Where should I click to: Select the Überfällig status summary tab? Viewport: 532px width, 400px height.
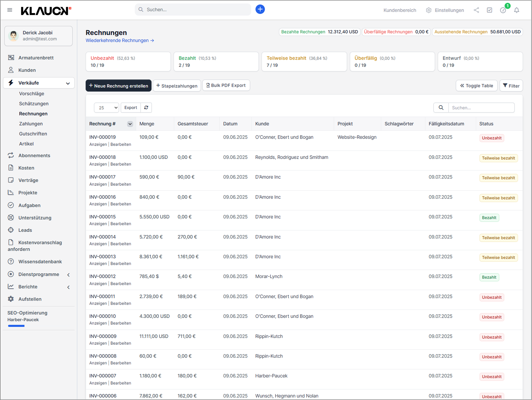[392, 62]
